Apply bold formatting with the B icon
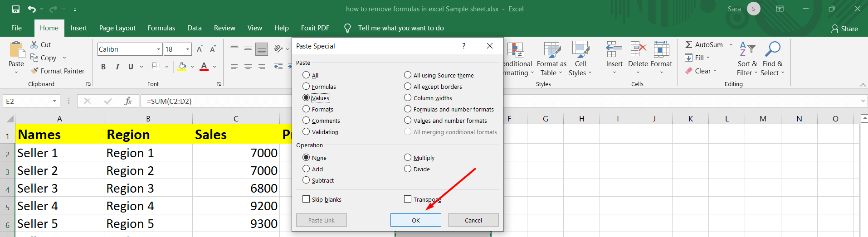 103,67
